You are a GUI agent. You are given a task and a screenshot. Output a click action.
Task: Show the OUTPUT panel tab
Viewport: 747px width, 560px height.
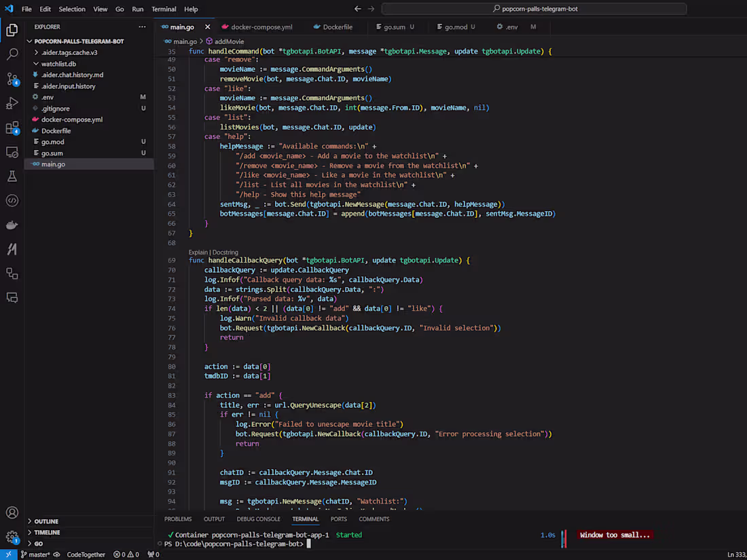[214, 519]
